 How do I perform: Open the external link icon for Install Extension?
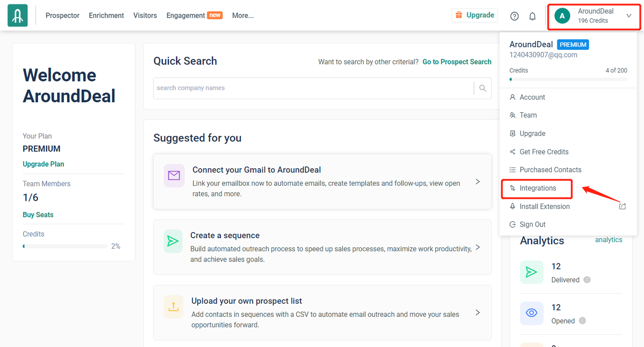tap(622, 206)
